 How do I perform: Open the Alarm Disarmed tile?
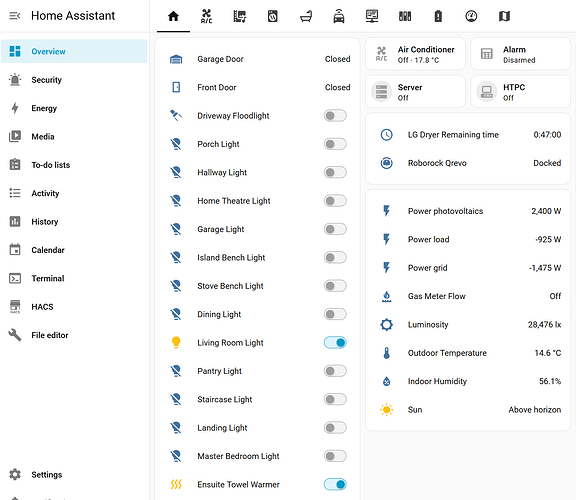click(521, 54)
